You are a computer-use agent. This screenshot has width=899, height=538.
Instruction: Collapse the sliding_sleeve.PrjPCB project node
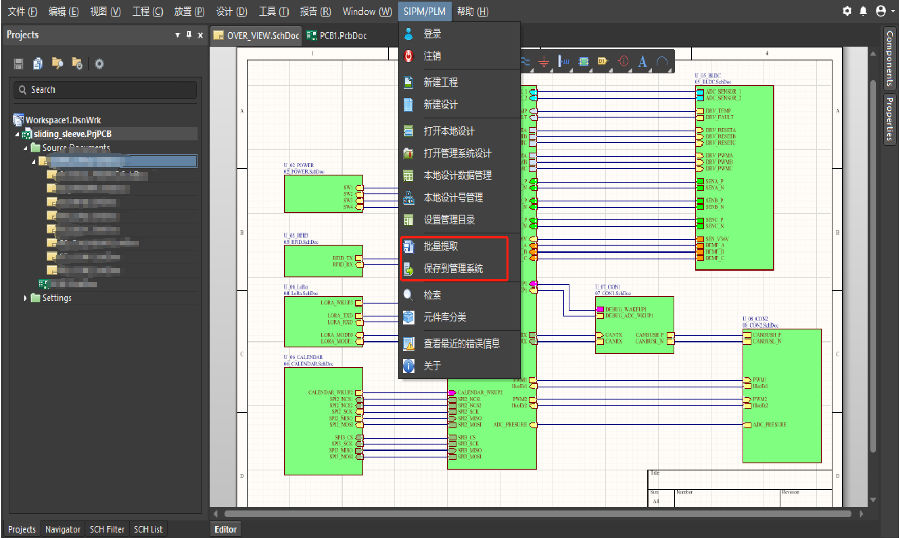pos(16,133)
